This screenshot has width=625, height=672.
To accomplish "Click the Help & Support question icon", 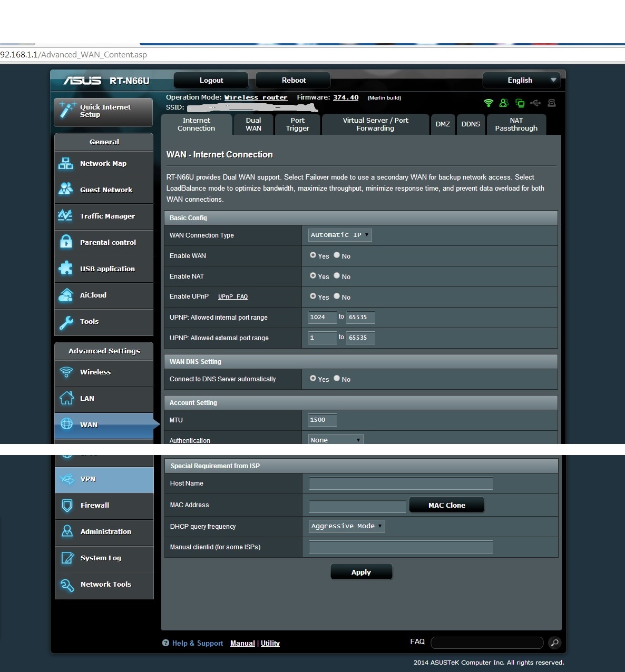I will pyautogui.click(x=165, y=643).
